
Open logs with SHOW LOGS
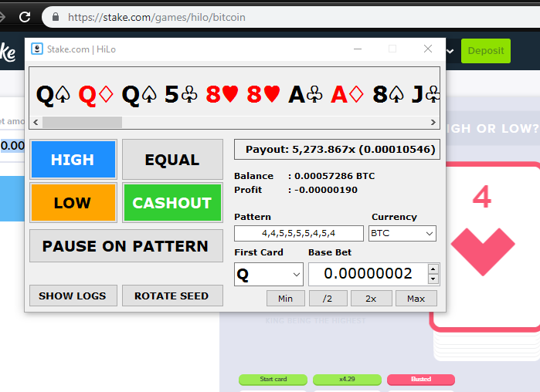coord(73,296)
